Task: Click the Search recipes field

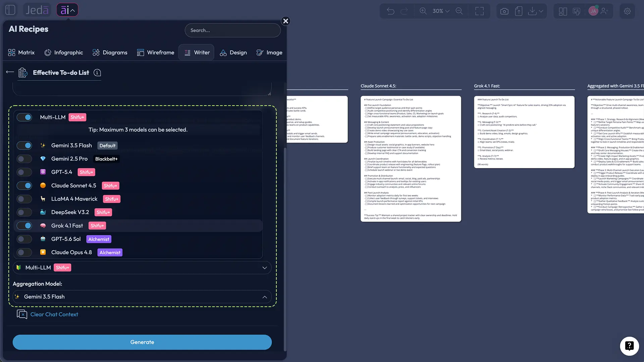Action: coord(232,30)
